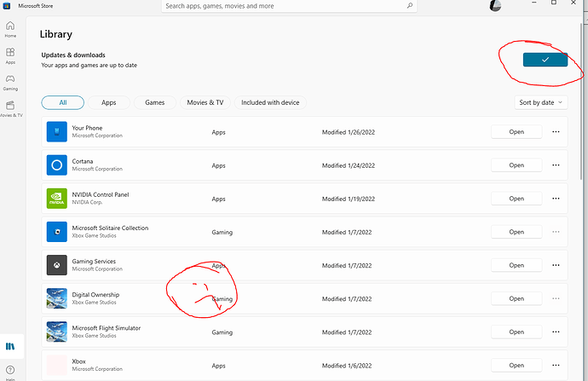
Task: Open more options for Your Phone
Action: (x=556, y=132)
